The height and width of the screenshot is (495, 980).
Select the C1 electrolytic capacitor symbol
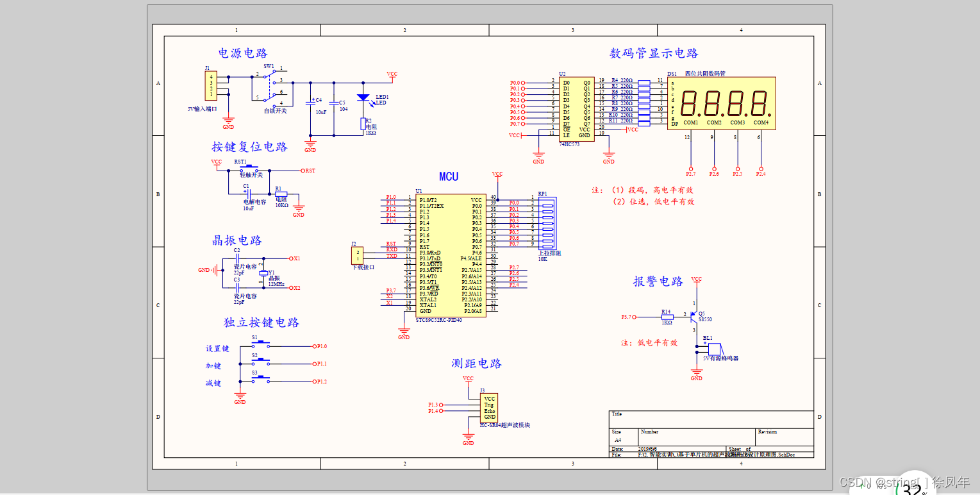coord(247,194)
